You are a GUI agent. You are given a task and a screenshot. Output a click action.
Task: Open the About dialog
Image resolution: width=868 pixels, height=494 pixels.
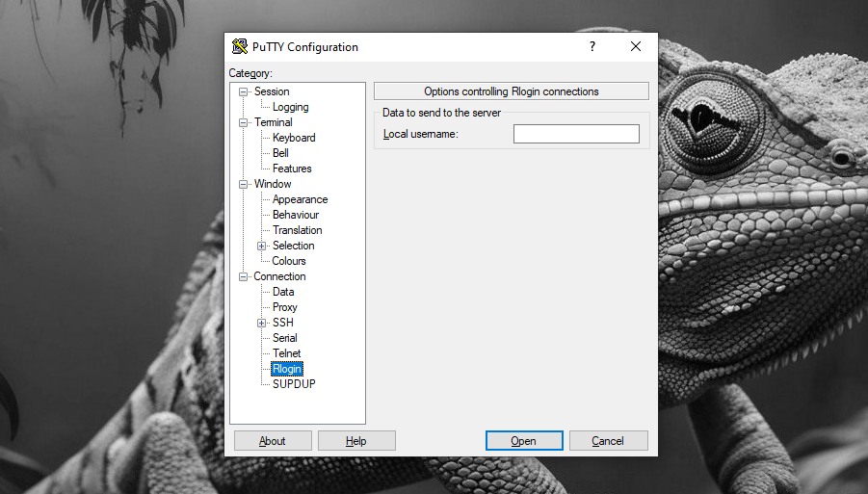(x=273, y=441)
